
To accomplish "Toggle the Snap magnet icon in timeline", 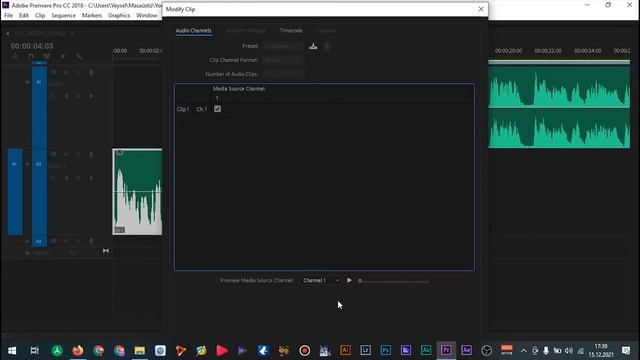I will click(x=31, y=56).
